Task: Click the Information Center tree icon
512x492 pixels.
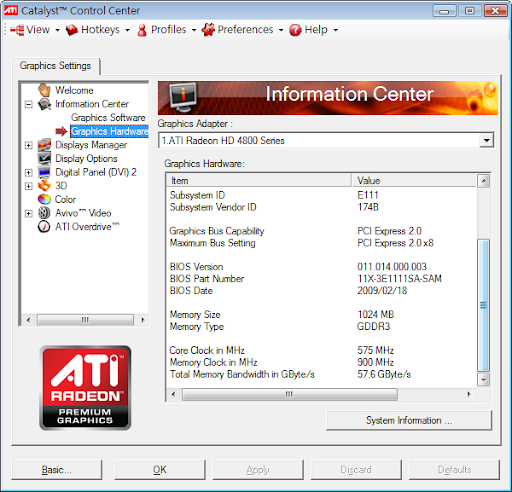Action: pyautogui.click(x=44, y=104)
